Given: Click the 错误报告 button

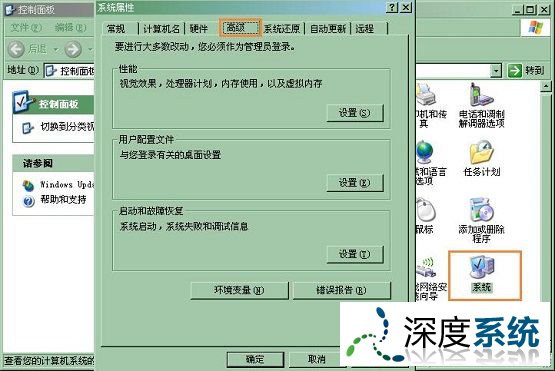Looking at the screenshot, I should pos(342,290).
